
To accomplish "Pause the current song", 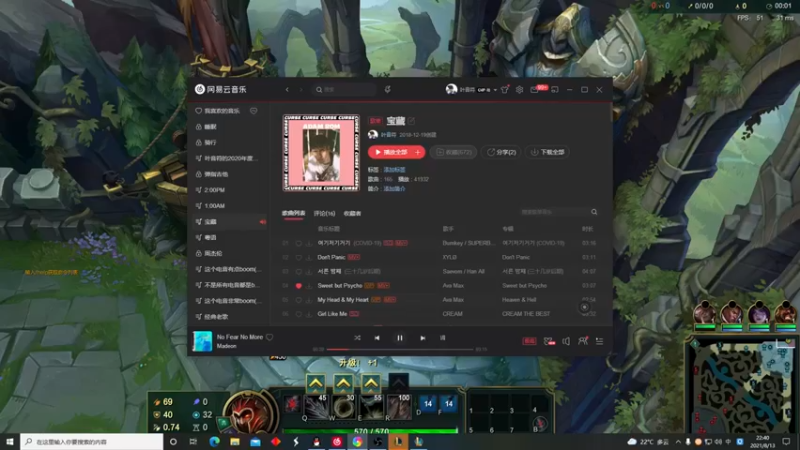I will coord(400,338).
